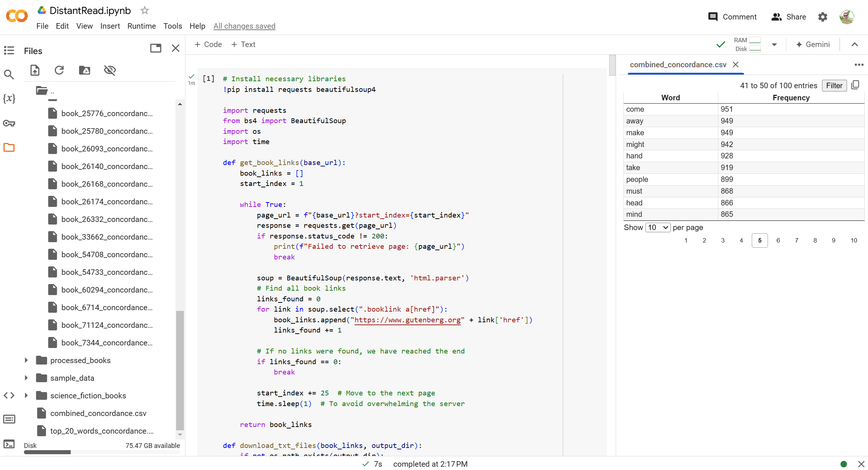Open the Command palette icon

click(x=9, y=419)
